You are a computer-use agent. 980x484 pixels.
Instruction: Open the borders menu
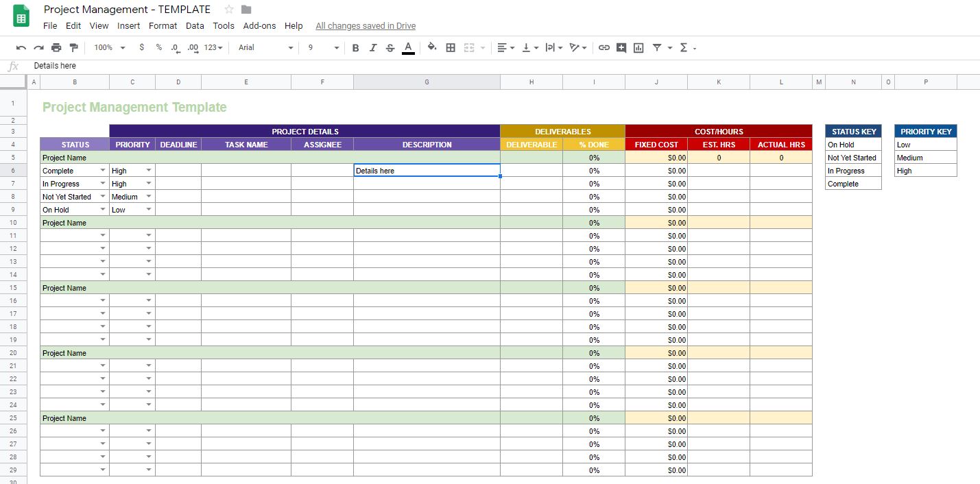(451, 47)
